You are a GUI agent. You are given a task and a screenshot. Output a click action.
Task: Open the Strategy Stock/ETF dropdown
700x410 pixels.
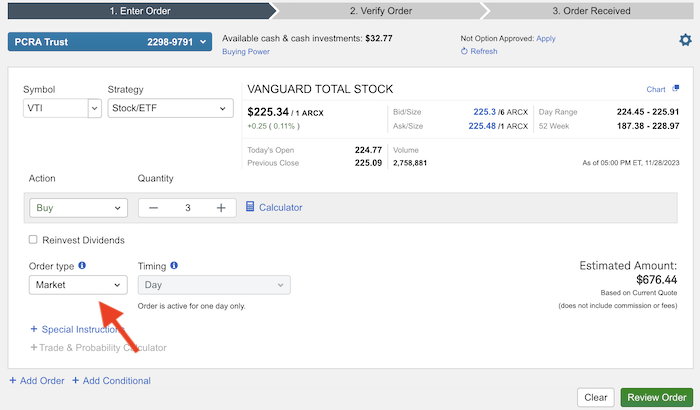(170, 108)
